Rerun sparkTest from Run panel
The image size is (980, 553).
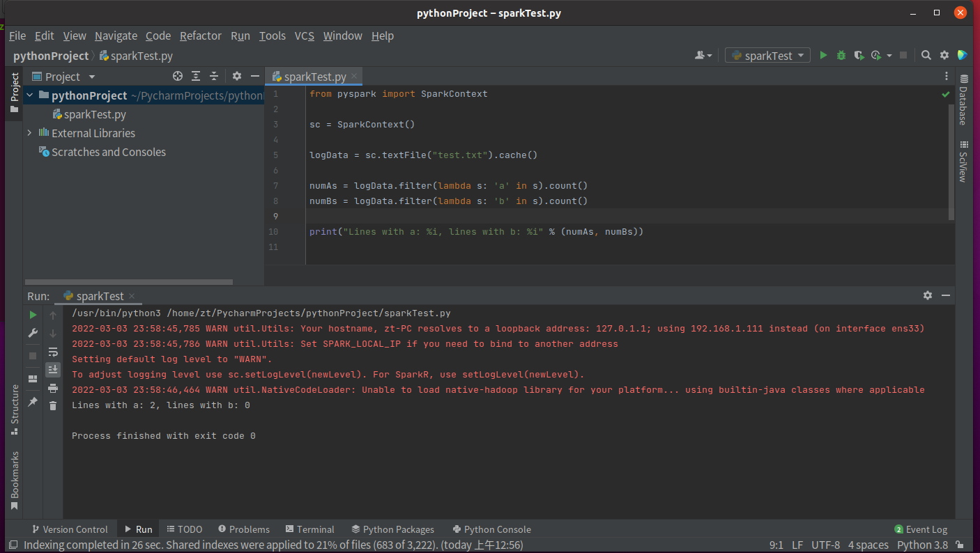click(x=33, y=315)
